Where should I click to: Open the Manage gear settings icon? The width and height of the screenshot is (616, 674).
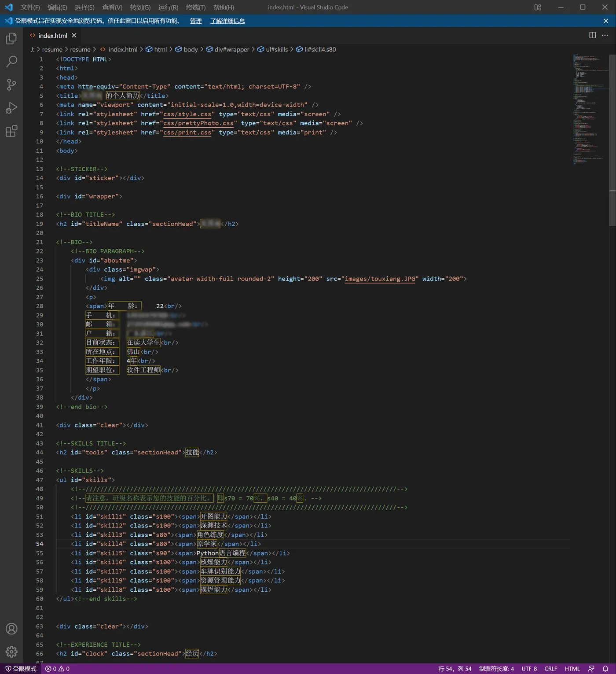coord(11,652)
